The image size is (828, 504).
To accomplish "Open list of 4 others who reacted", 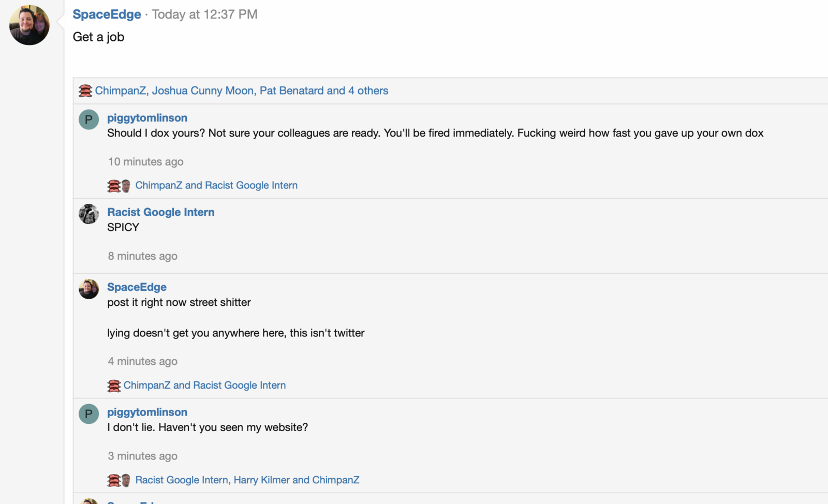I will 368,91.
